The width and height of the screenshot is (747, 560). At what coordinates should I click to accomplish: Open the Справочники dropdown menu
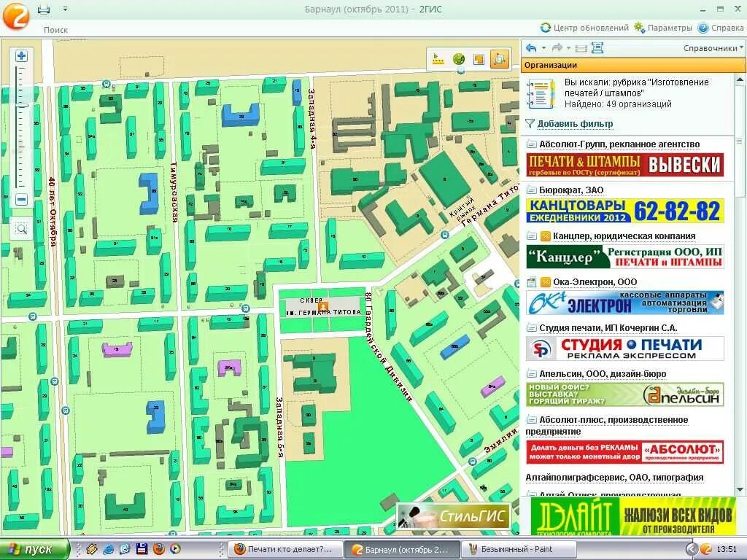pyautogui.click(x=713, y=48)
